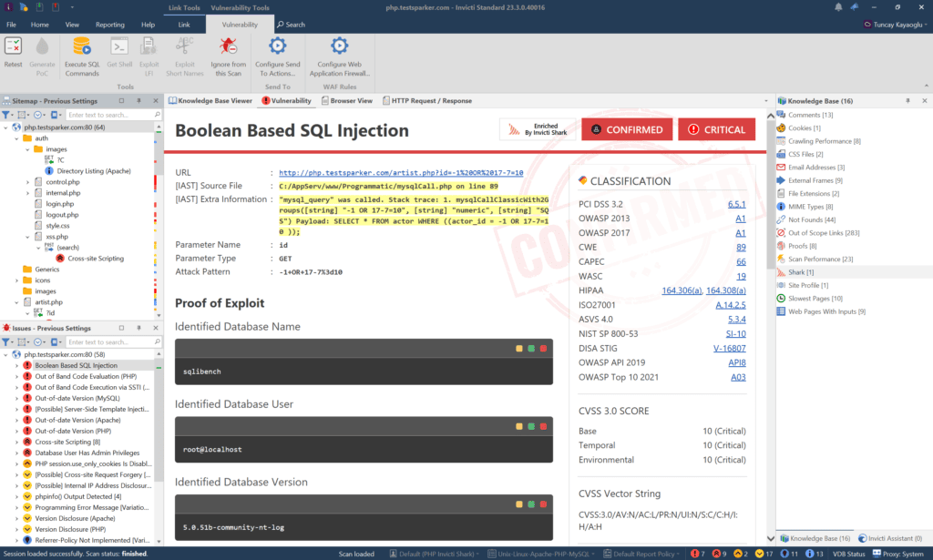This screenshot has width=933, height=560.
Task: Open the Issues filter funnel dropdown
Action: point(7,341)
